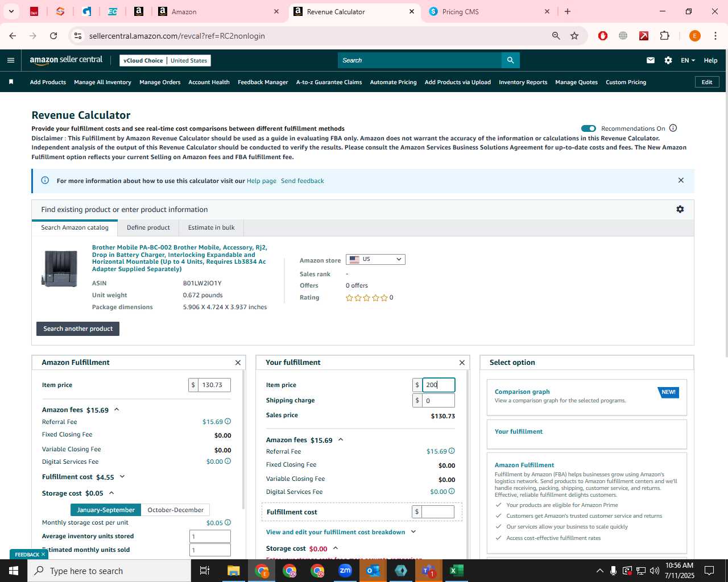Click Search another product button
This screenshot has width=728, height=582.
(x=78, y=329)
